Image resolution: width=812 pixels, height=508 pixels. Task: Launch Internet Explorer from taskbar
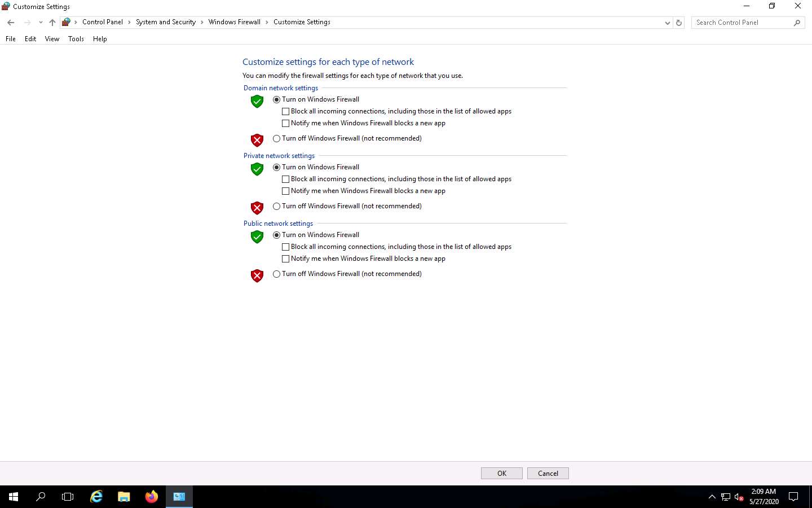96,497
